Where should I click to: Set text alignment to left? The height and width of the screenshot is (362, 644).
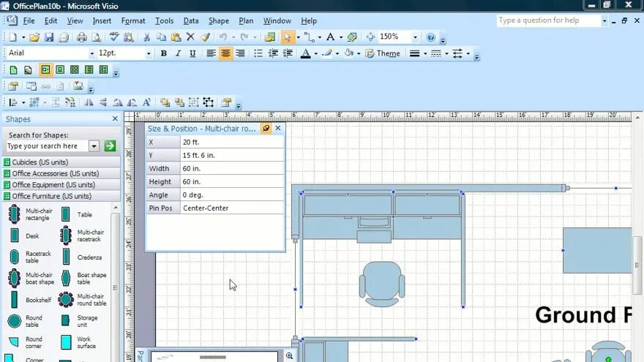pos(211,53)
